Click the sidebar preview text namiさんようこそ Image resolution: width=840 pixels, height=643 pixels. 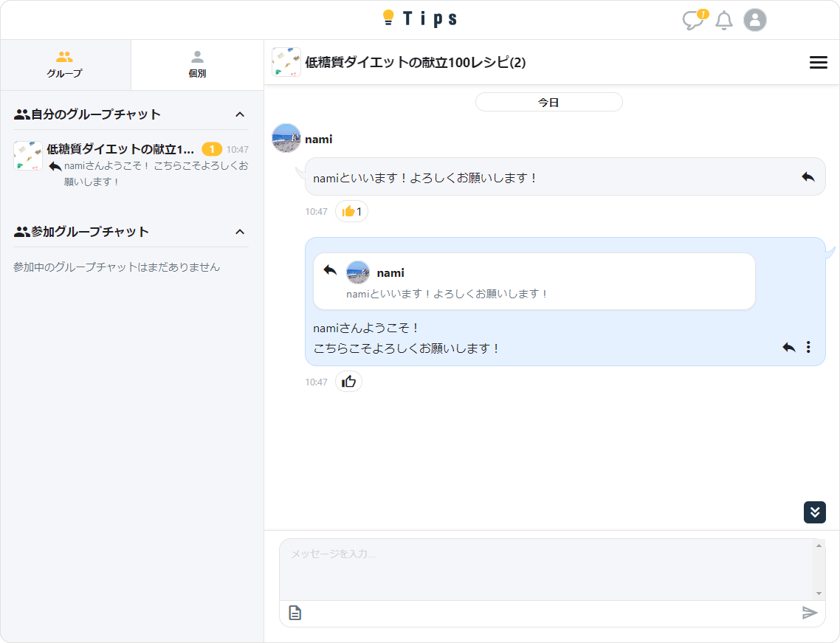click(x=156, y=173)
